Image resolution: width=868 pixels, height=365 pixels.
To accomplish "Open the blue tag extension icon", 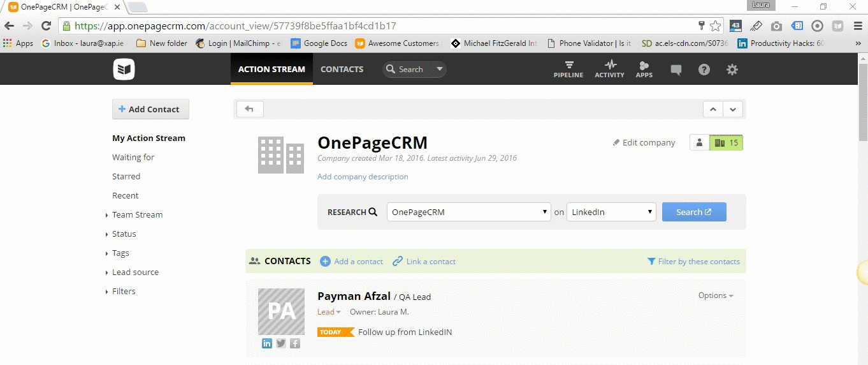I will (x=797, y=26).
